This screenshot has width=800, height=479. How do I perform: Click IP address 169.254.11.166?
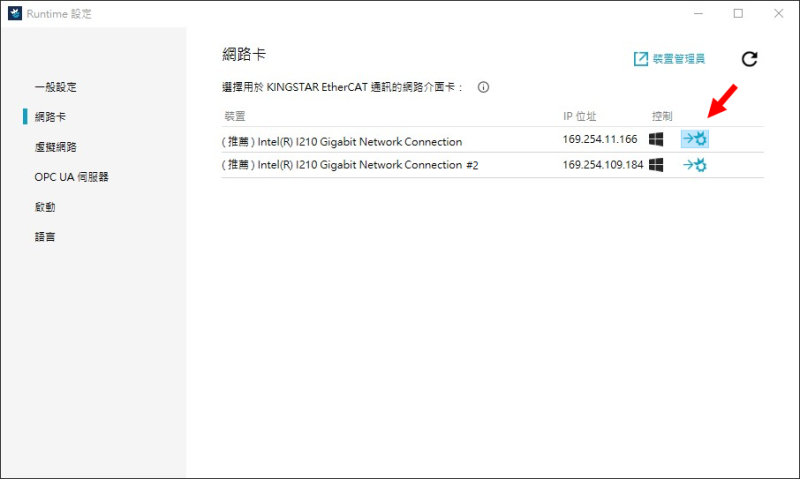(x=600, y=139)
